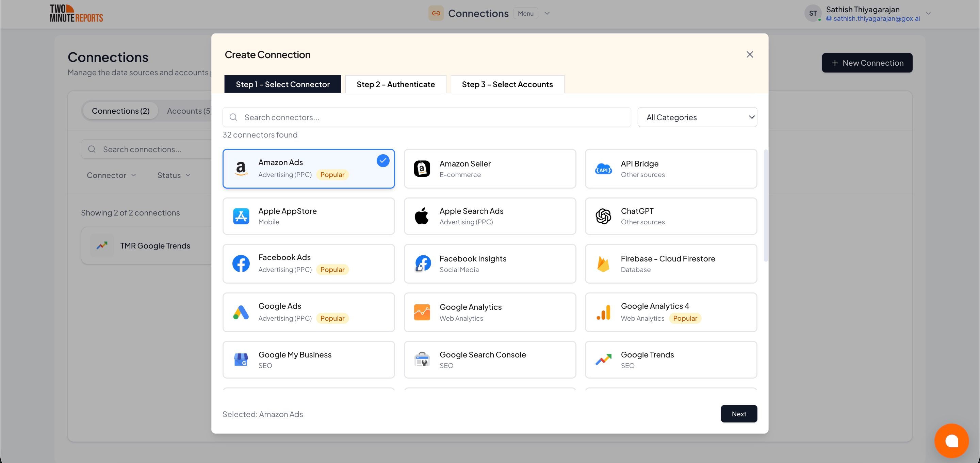Switch to Step 2 – Authenticate tab

coord(395,84)
